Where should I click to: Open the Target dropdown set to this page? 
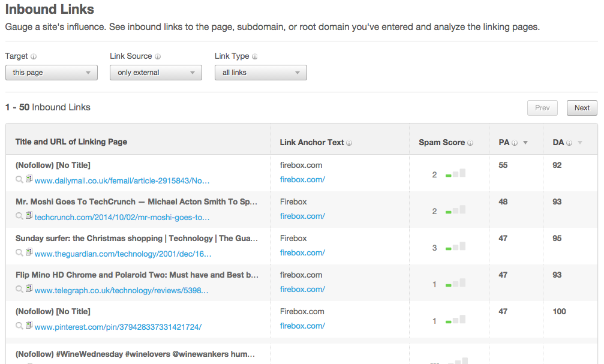pyautogui.click(x=51, y=73)
